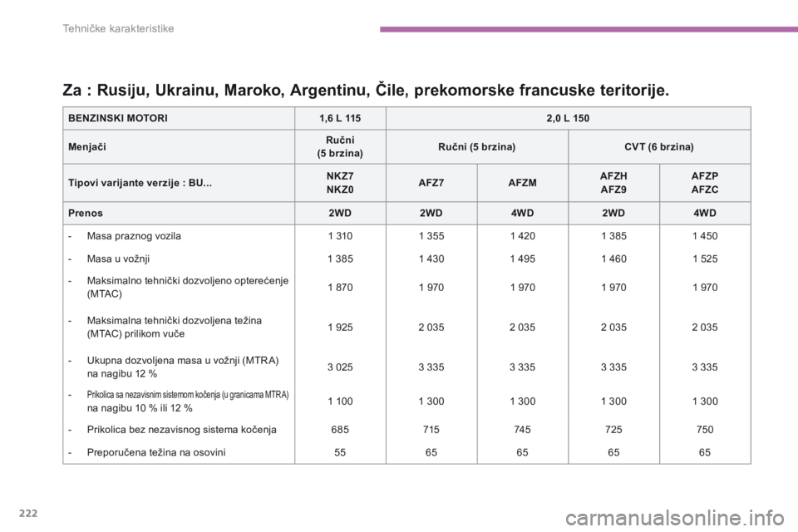Click the 'AFZH AFZ9' variant cell
Image resolution: width=798 pixels, height=532 pixels.
pos(613,183)
